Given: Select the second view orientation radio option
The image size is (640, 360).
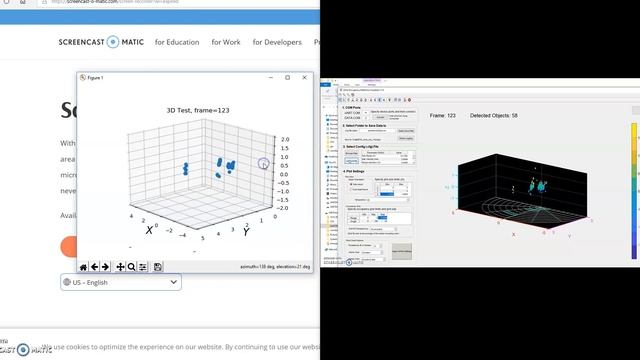Looking at the screenshot, I should point(351,189).
